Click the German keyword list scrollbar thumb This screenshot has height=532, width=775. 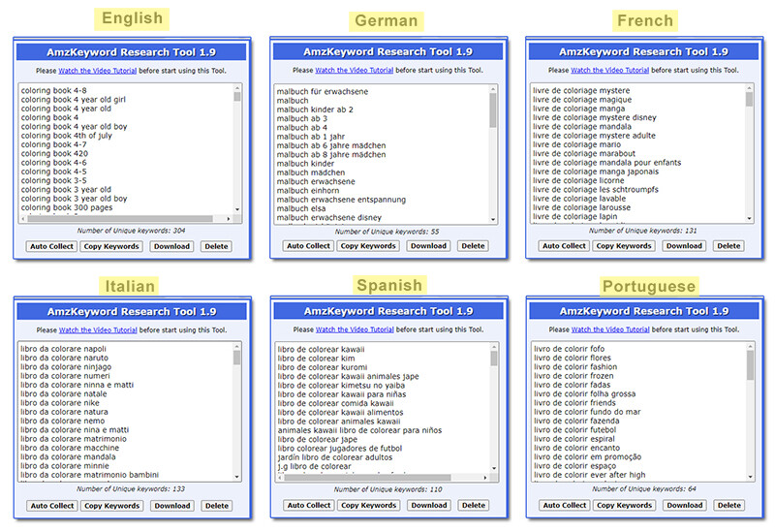[x=493, y=110]
